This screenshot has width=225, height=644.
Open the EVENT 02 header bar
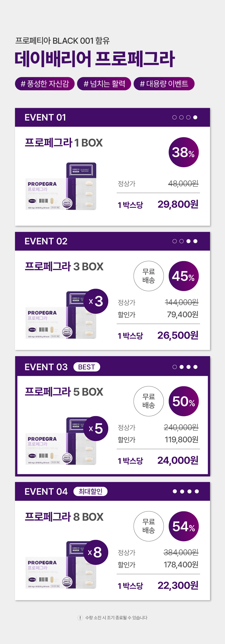tap(112, 241)
